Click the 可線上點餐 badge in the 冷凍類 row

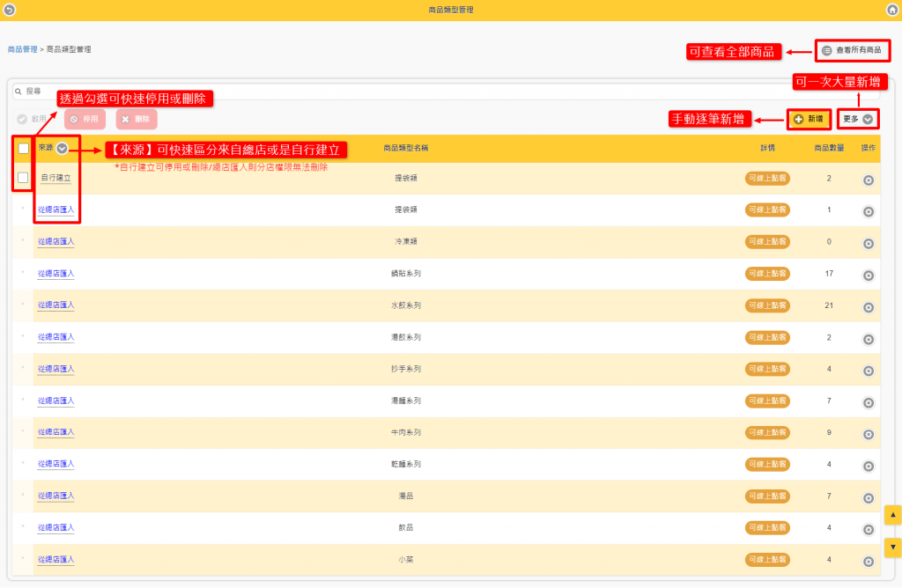pyautogui.click(x=767, y=241)
